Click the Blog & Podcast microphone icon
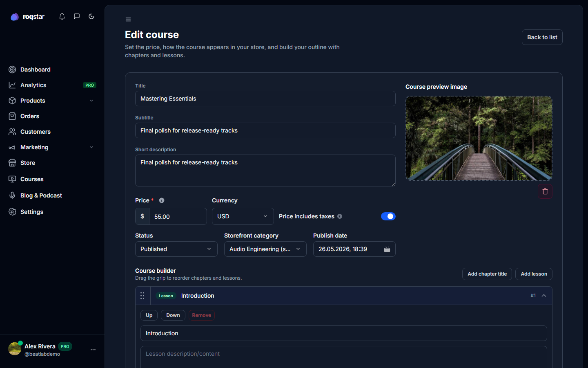Image resolution: width=588 pixels, height=368 pixels. pyautogui.click(x=12, y=195)
